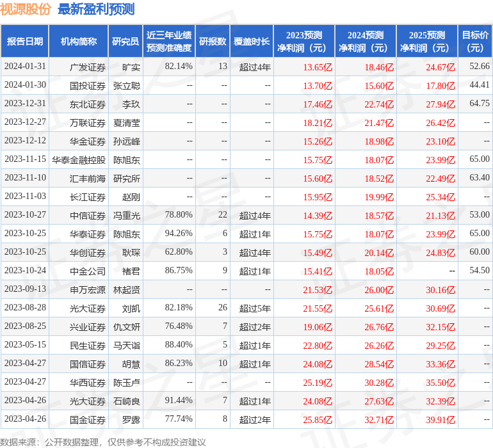Click analyst name 耿琛

point(131,253)
